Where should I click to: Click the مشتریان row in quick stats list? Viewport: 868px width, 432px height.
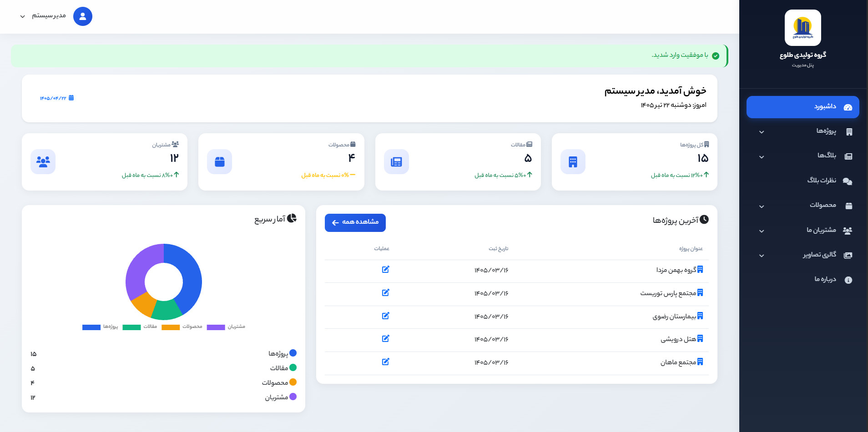(x=164, y=397)
